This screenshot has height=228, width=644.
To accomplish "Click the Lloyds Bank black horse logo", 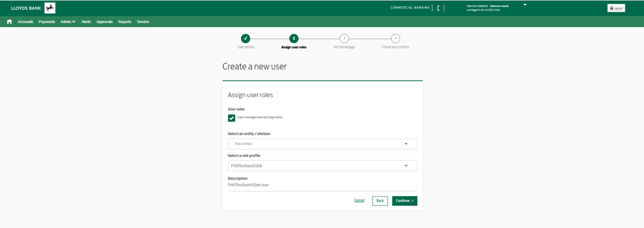I will [x=50, y=8].
